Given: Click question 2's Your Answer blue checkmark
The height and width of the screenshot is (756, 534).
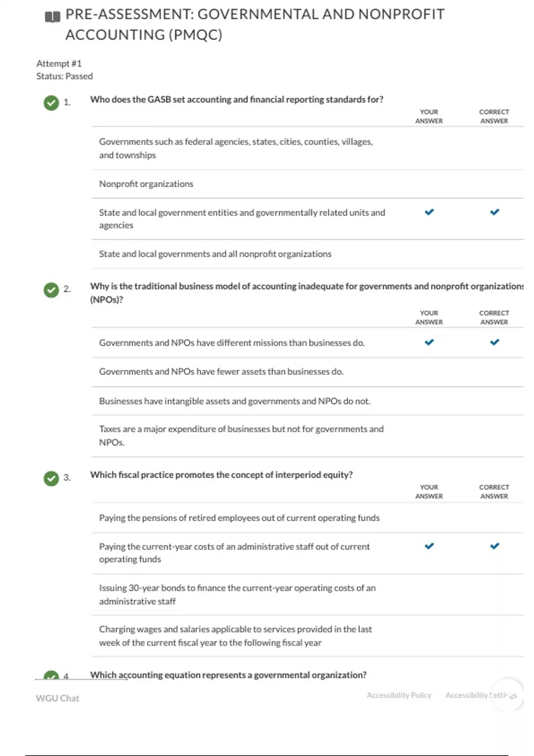Looking at the screenshot, I should point(429,342).
